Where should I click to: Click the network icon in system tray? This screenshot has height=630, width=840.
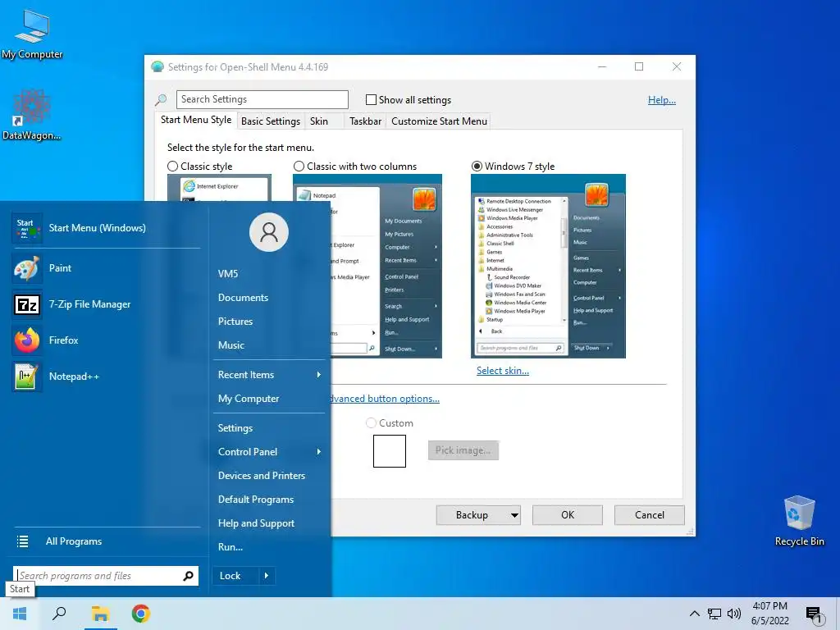714,614
